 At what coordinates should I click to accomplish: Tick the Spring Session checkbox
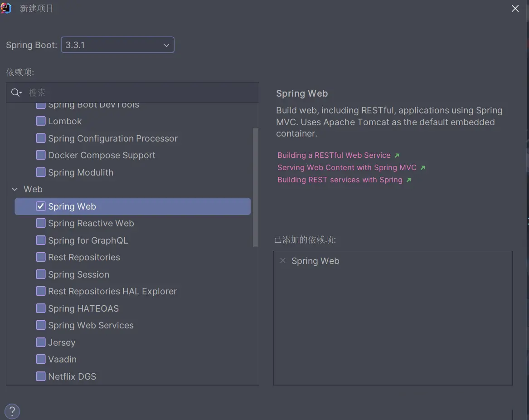pyautogui.click(x=41, y=274)
